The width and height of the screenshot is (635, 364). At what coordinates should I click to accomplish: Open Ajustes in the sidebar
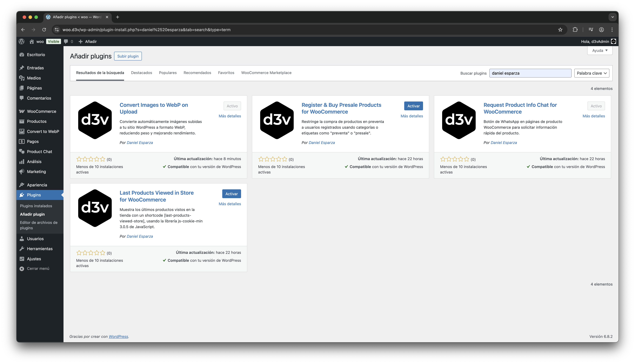[x=40, y=259]
